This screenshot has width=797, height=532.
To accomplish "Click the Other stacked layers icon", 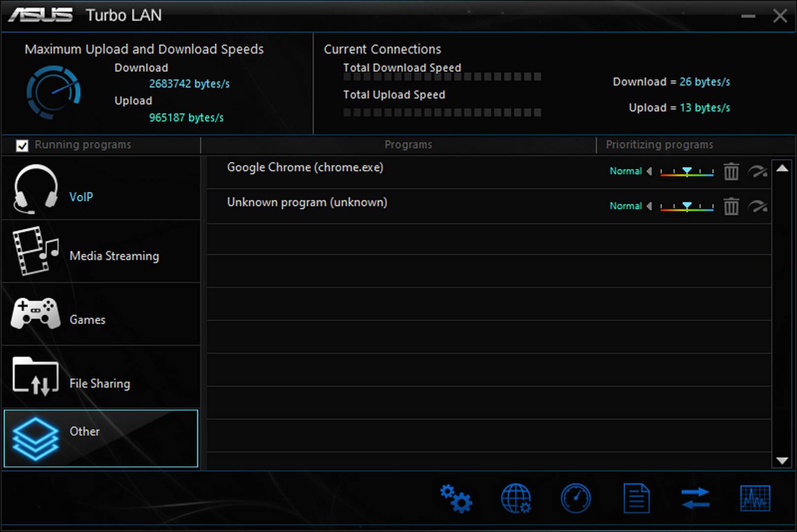I will coord(35,439).
